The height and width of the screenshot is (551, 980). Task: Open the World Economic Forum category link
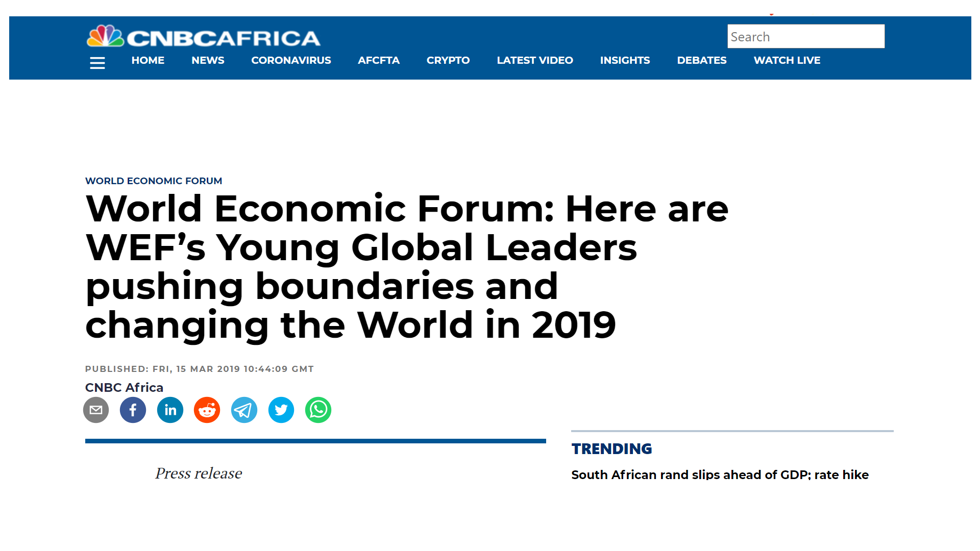pos(153,181)
